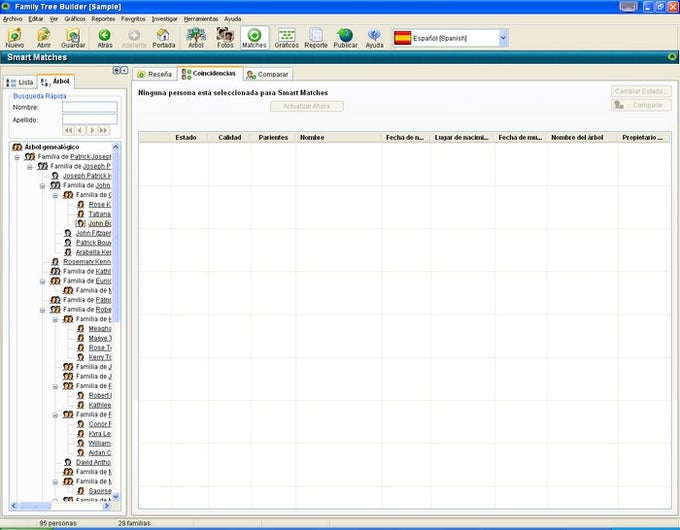
Task: Click the Smart Matches header corner icon
Action: [x=672, y=57]
